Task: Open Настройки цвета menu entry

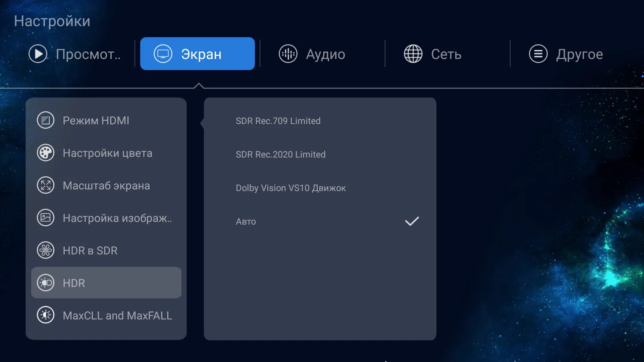Action: click(x=107, y=153)
